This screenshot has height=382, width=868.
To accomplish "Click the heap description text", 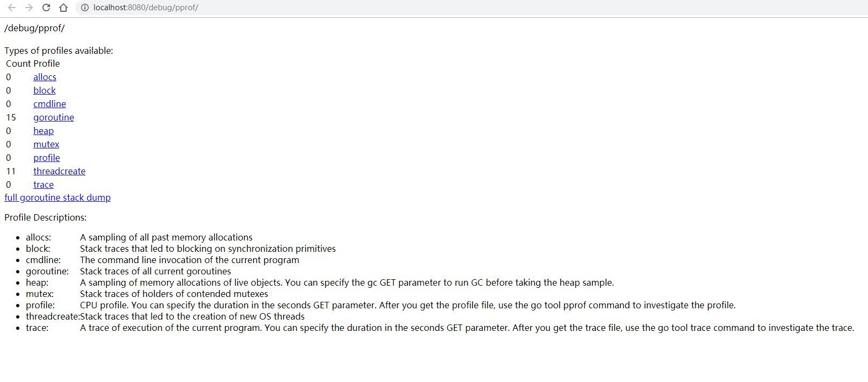I will click(x=347, y=282).
